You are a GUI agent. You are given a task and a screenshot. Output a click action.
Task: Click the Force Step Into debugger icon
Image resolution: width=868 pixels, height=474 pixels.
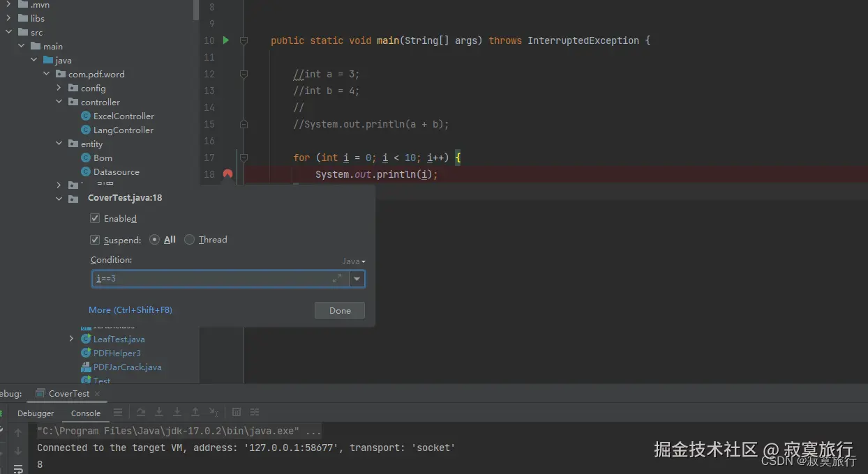click(x=177, y=412)
